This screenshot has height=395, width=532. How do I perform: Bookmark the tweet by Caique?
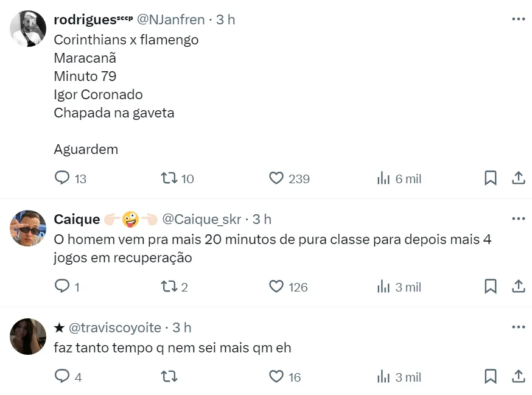click(x=490, y=287)
